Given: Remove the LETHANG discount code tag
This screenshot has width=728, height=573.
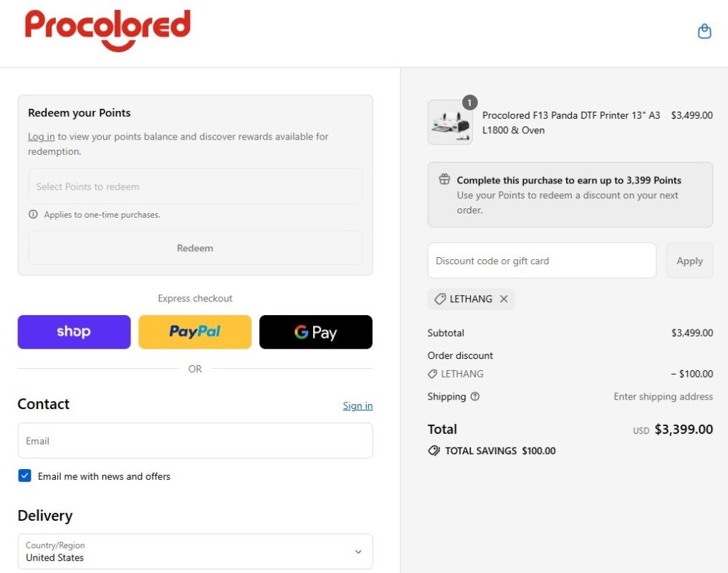Looking at the screenshot, I should click(x=504, y=299).
